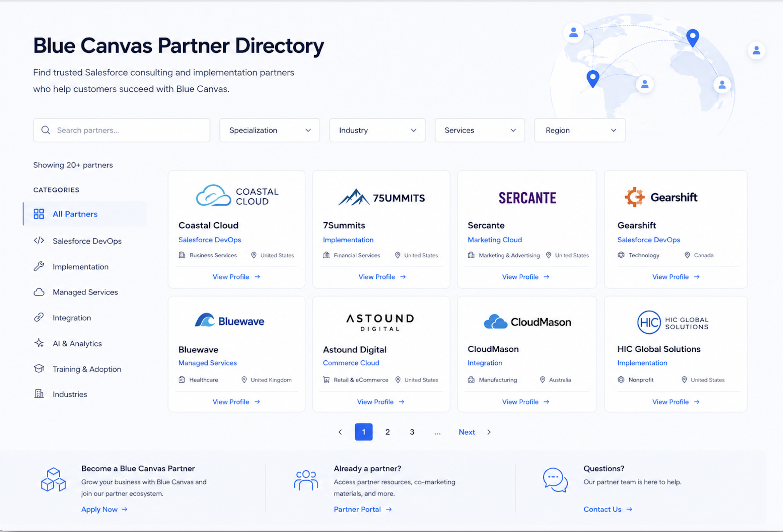Click the Apply Now link
Image resolution: width=783 pixels, height=532 pixels.
click(104, 510)
